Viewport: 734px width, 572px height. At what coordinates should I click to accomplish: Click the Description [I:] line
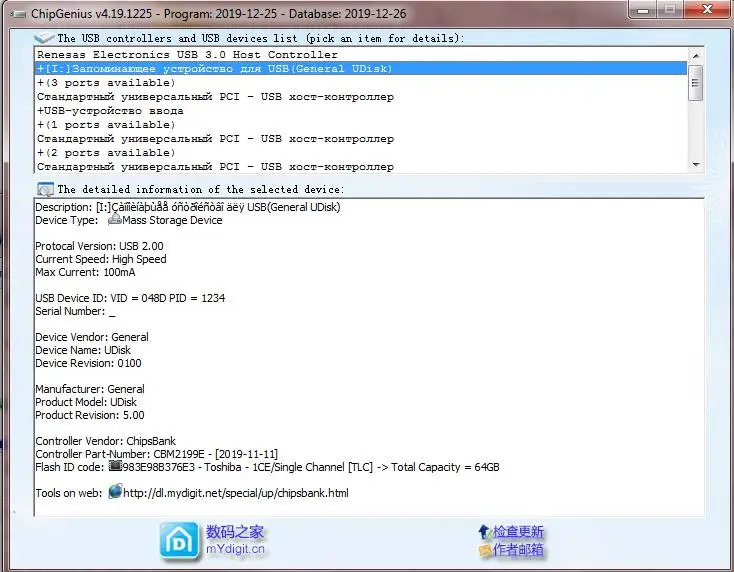pos(188,207)
